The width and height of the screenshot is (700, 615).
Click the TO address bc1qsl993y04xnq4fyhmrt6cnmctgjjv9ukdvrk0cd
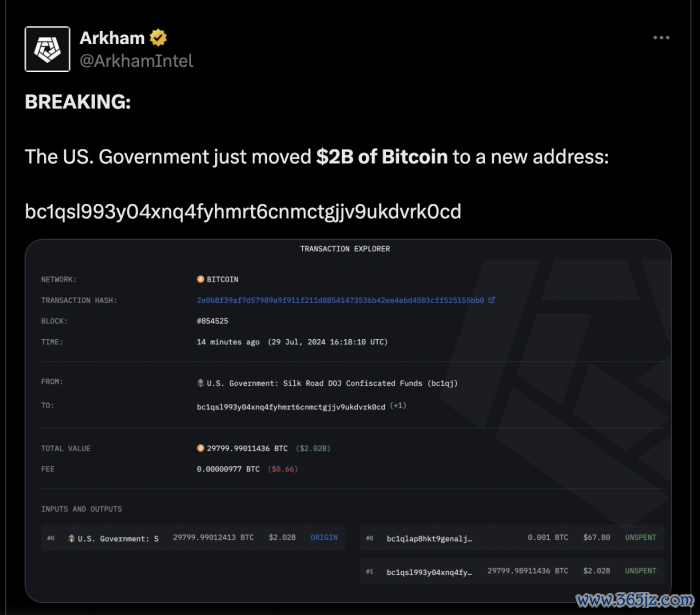[x=291, y=407]
